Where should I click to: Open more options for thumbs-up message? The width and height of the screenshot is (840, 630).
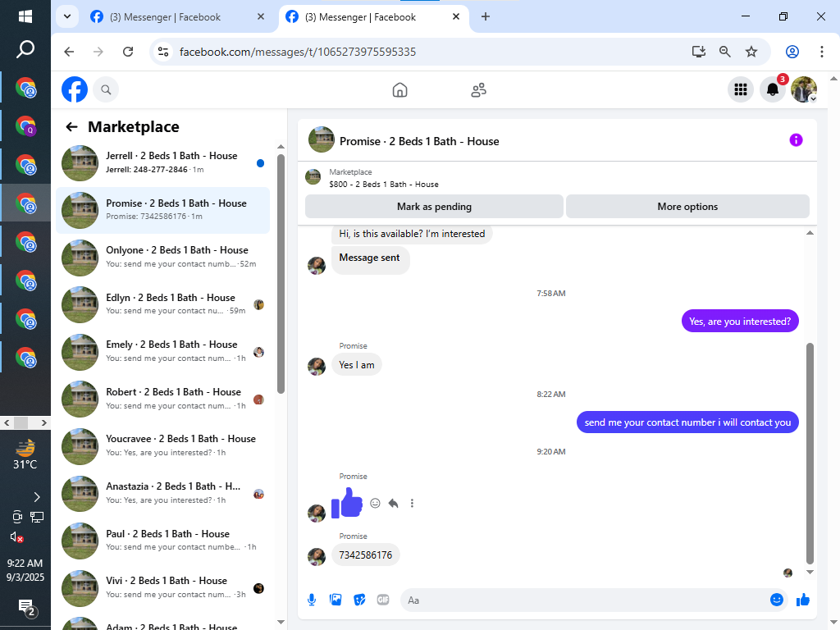[412, 503]
